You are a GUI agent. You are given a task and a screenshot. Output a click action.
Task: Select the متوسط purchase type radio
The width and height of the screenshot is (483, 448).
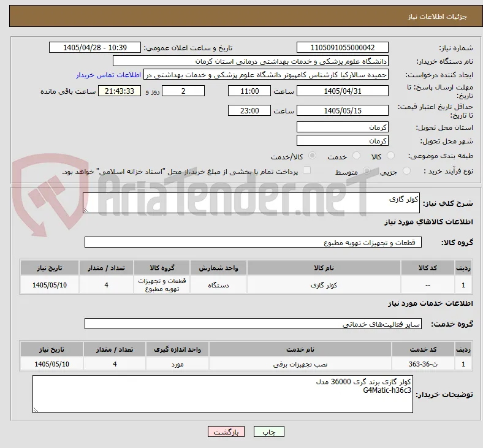tap(367, 171)
